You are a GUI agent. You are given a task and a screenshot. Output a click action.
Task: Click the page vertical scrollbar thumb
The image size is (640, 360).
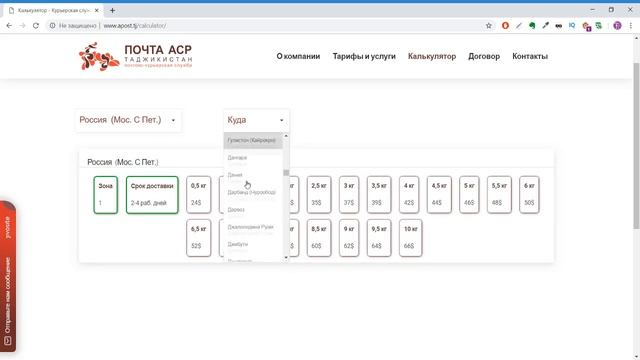click(x=636, y=146)
